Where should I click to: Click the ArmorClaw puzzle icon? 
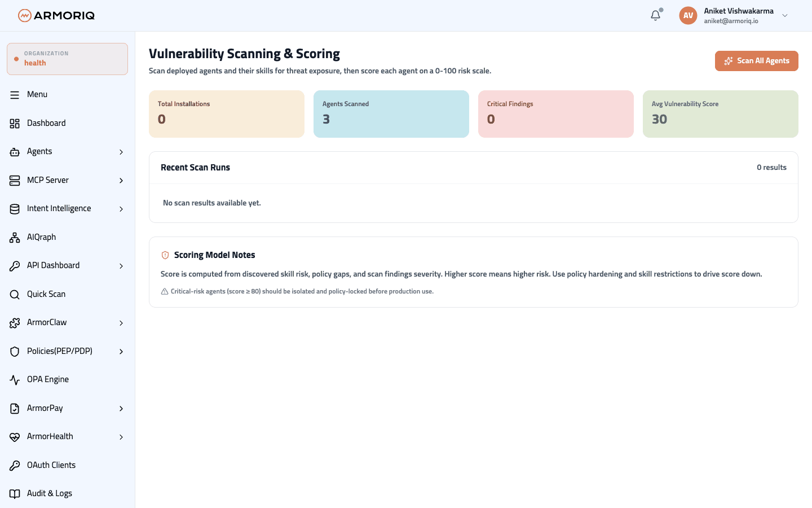point(15,323)
